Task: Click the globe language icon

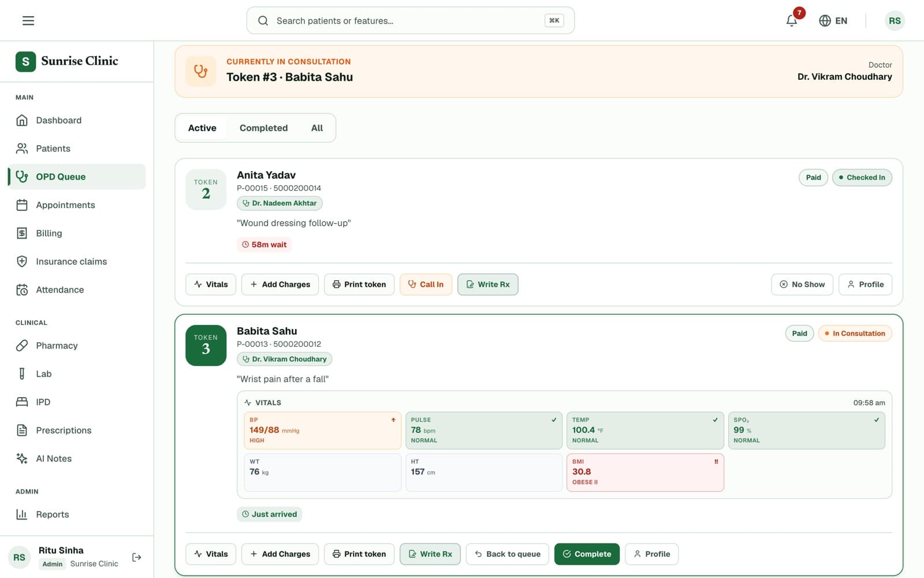Action: click(825, 21)
